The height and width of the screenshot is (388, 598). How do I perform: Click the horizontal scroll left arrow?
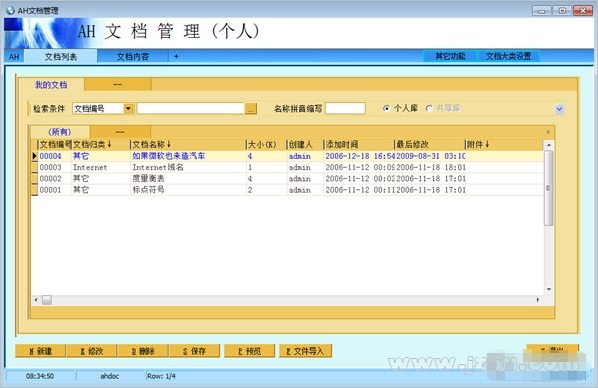click(36, 300)
